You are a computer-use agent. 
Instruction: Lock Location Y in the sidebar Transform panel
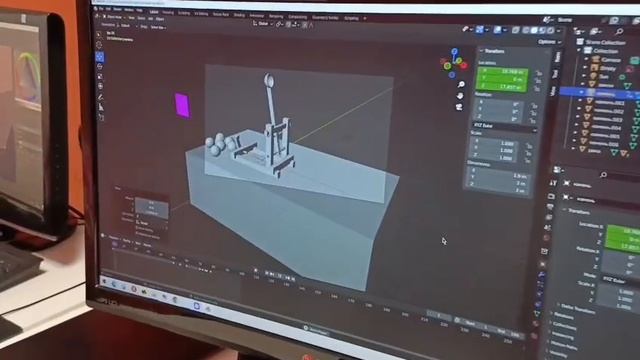(538, 81)
